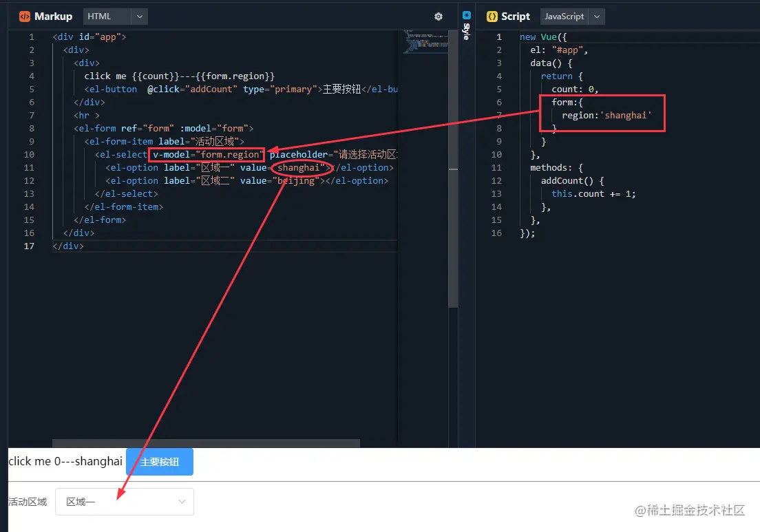Click the 'new Vue({' script line
The height and width of the screenshot is (532, 760).
point(543,37)
